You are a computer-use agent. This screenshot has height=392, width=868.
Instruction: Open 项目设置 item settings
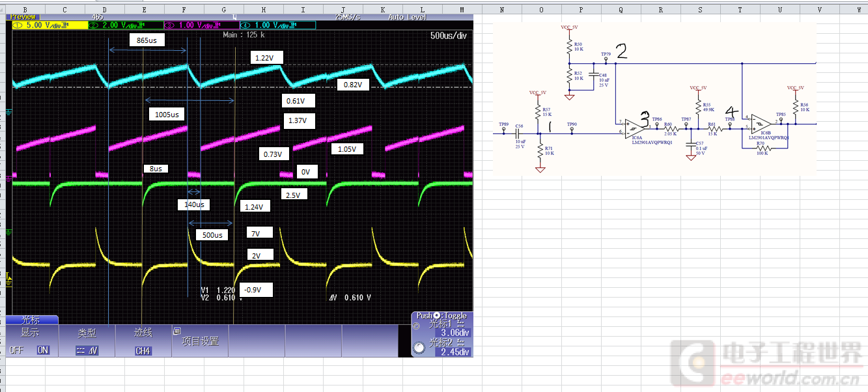coord(200,341)
